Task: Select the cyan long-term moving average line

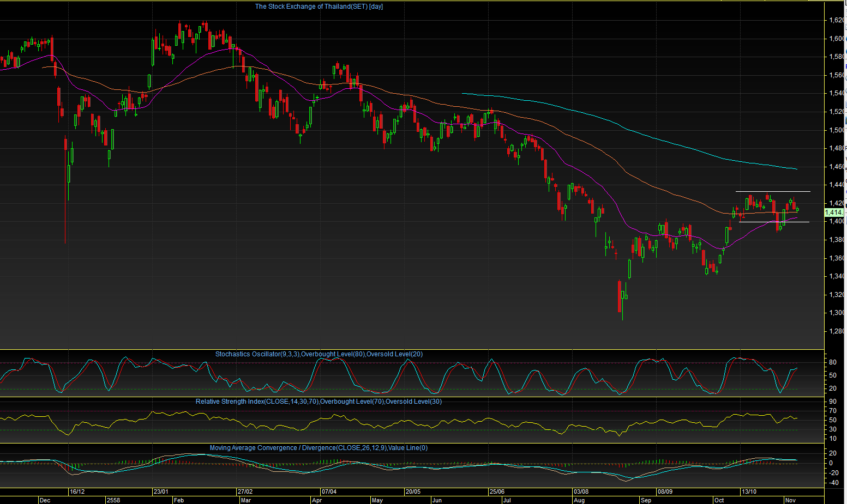Action: [x=629, y=130]
